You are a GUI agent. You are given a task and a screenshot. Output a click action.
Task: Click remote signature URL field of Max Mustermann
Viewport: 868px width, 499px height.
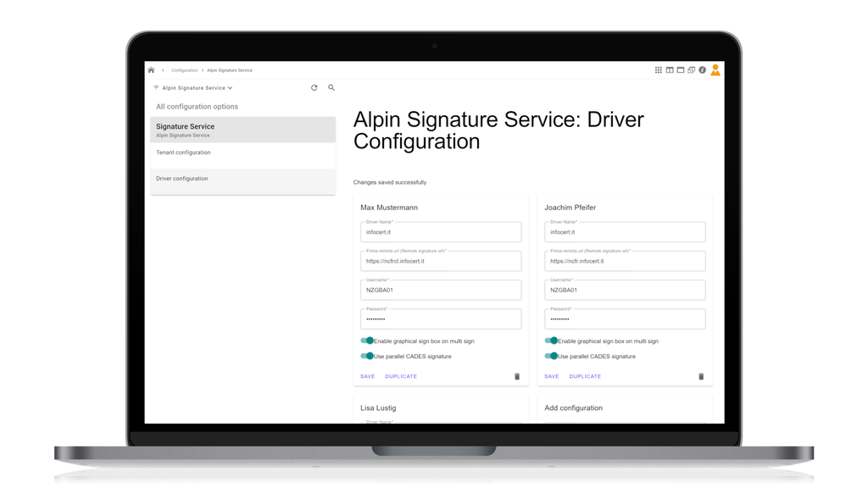point(441,261)
